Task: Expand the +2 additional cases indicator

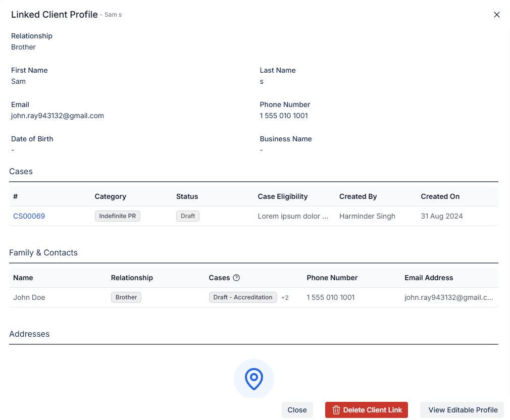Action: click(x=285, y=297)
